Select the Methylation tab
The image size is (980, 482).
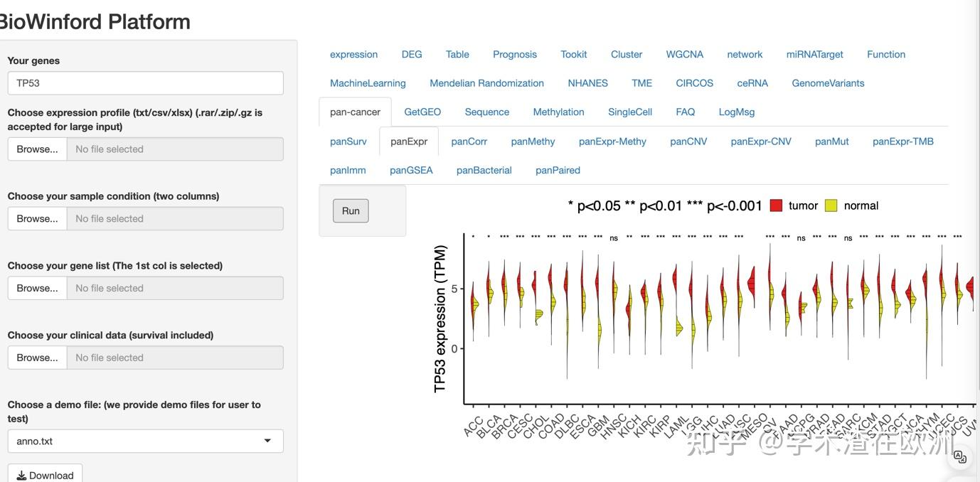[x=558, y=112]
